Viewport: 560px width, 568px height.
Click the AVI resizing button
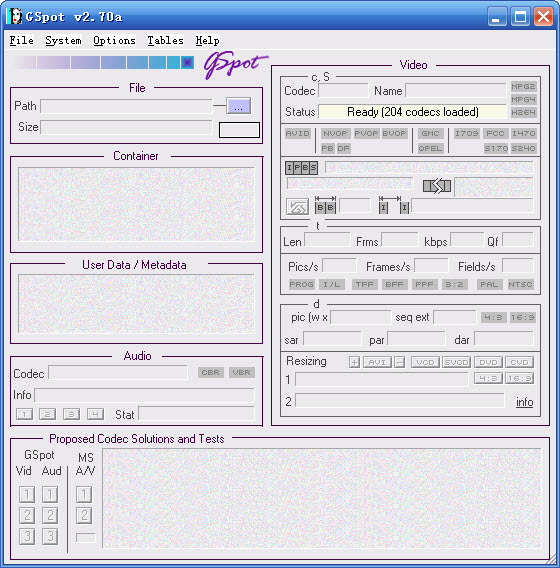(377, 362)
